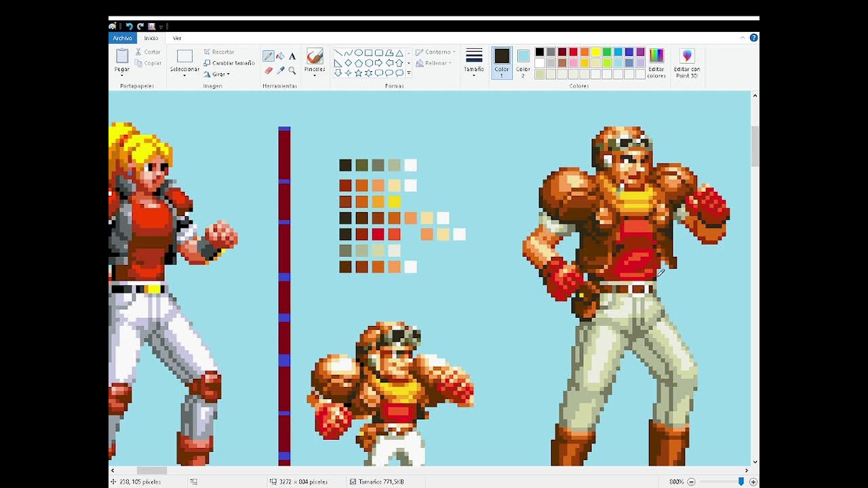Collapse the ribbon with the chevron
Image resolution: width=868 pixels, height=488 pixels.
(743, 38)
